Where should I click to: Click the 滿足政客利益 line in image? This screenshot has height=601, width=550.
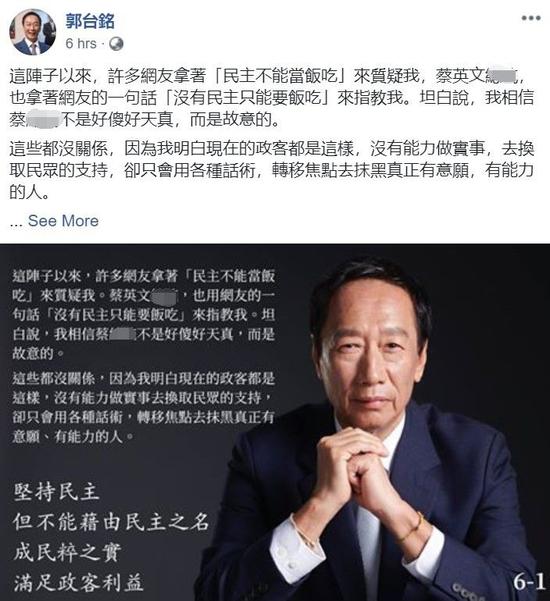click(79, 583)
